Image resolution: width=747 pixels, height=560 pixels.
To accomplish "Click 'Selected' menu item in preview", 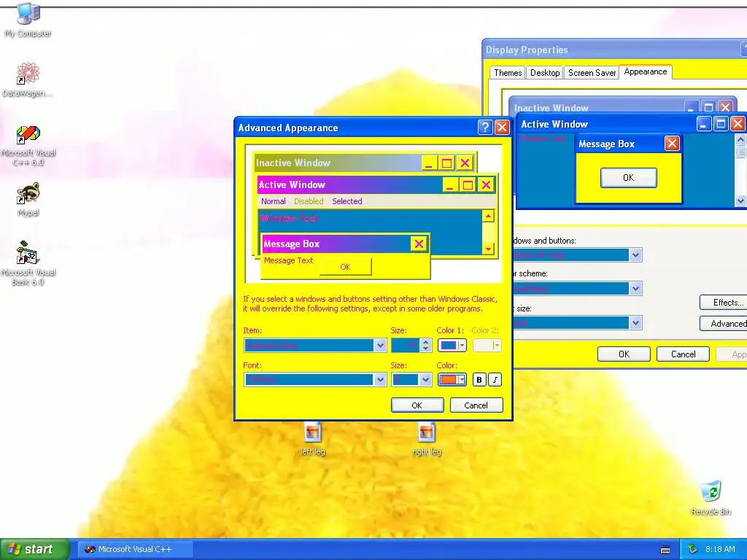I will pos(347,201).
